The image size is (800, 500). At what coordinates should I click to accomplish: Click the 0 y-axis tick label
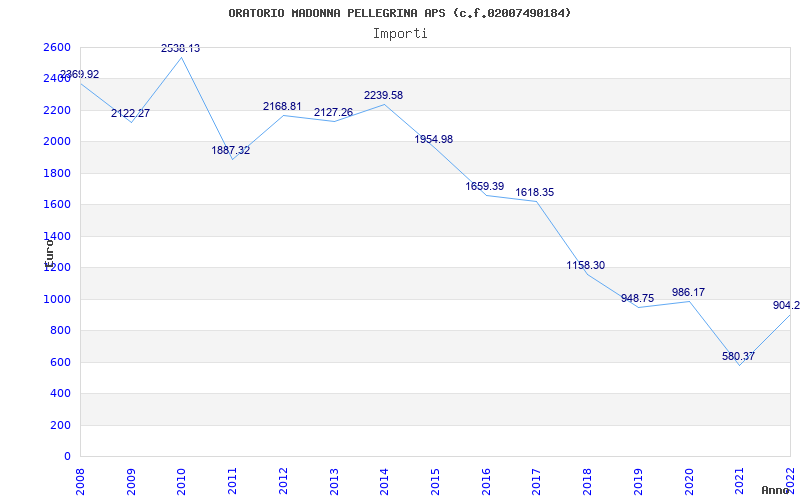tap(68, 457)
